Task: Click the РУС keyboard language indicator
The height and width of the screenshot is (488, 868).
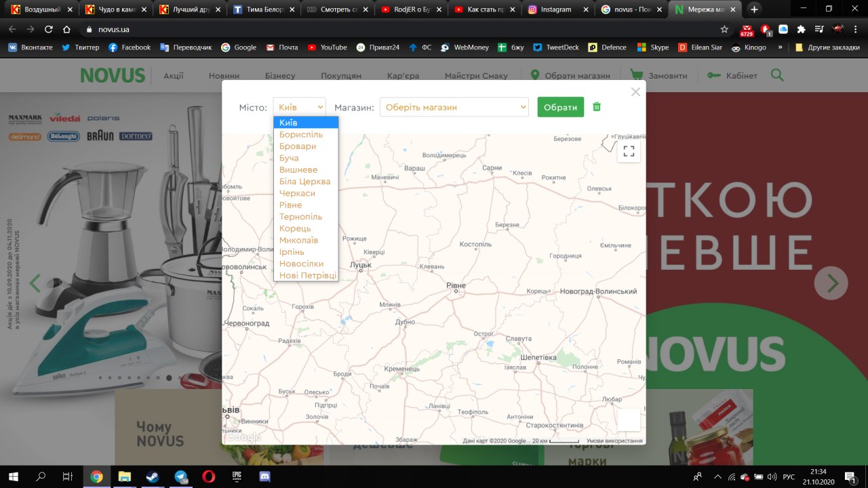Action: pos(789,477)
